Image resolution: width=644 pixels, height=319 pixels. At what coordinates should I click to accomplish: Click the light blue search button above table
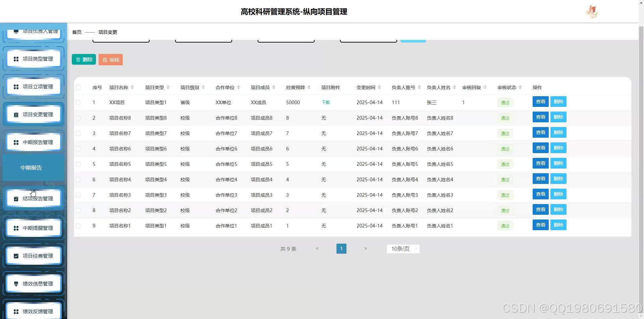pyautogui.click(x=413, y=41)
